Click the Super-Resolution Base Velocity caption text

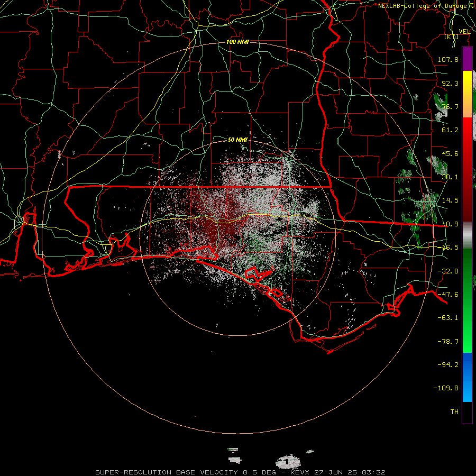coord(241,472)
